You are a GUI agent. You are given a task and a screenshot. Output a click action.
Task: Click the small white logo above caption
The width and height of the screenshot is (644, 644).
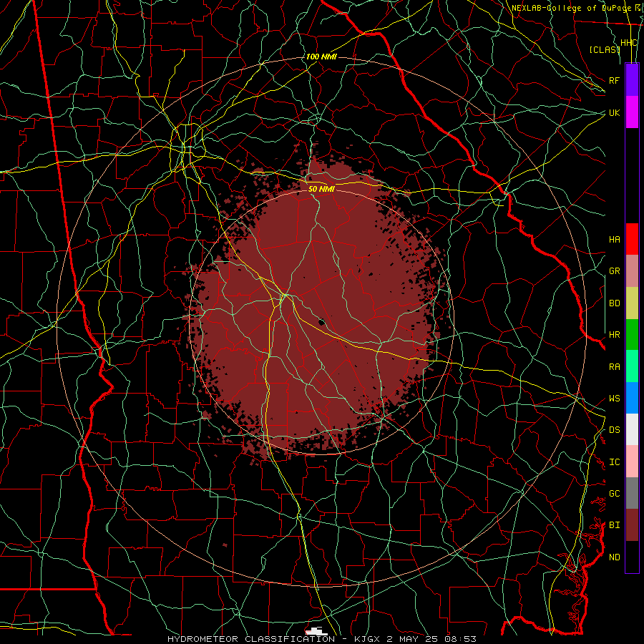[x=316, y=631]
